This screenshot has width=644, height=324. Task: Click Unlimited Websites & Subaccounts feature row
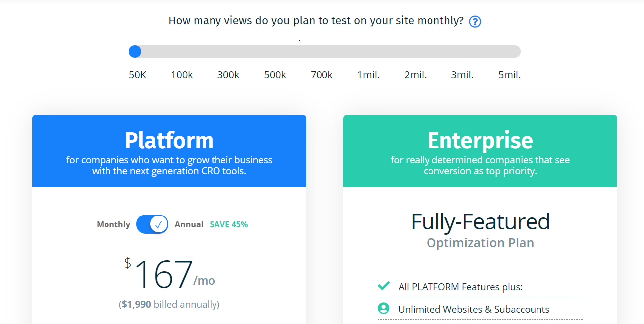pos(473,309)
